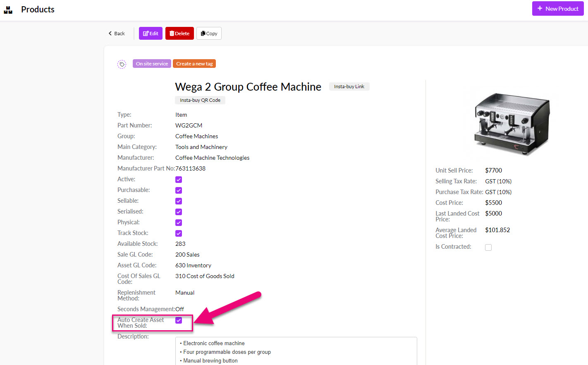Toggle Auto Create Asset When Sold checkbox
588x365 pixels.
coord(179,320)
